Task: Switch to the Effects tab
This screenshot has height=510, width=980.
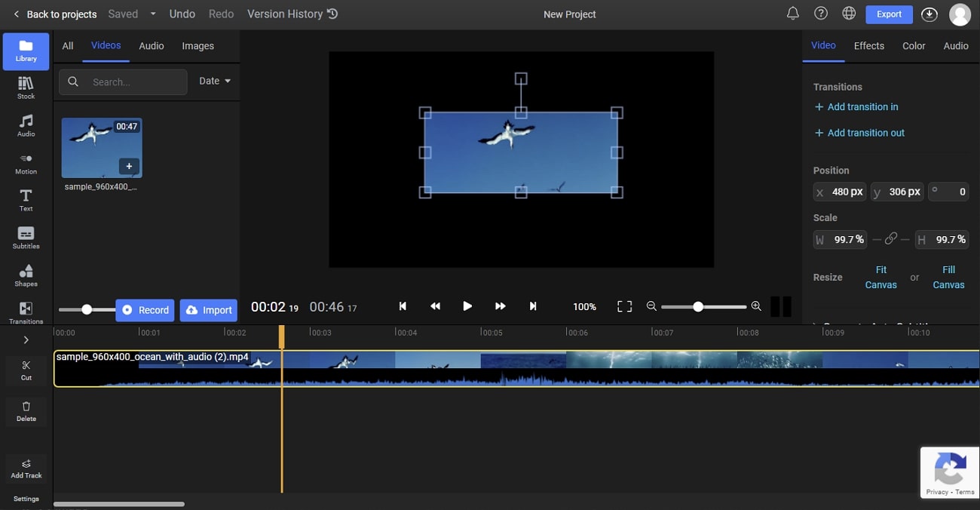Action: point(868,46)
